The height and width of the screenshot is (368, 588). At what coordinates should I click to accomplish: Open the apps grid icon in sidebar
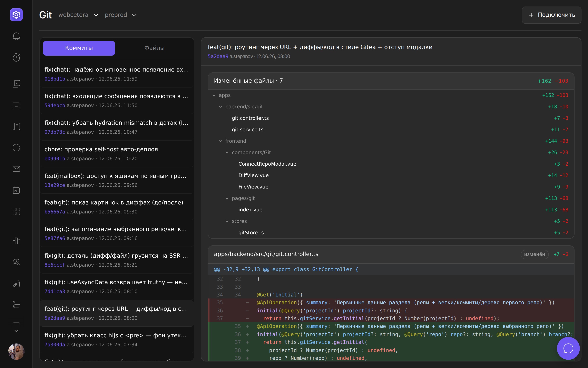click(x=16, y=211)
